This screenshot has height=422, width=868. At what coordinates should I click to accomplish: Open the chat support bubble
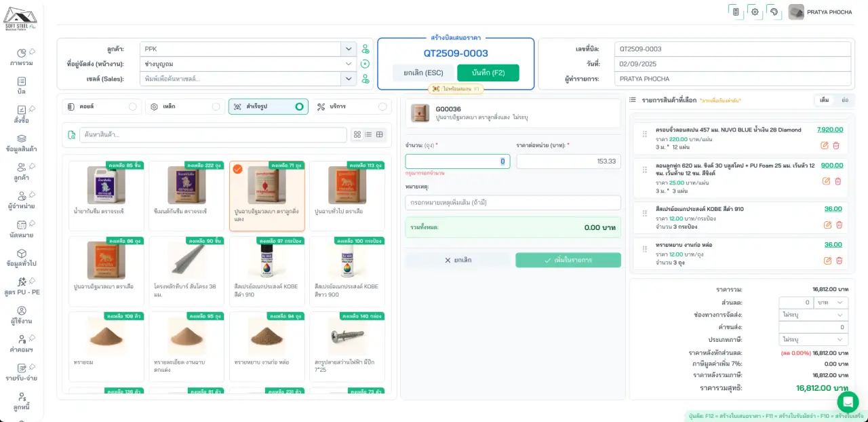tap(848, 402)
